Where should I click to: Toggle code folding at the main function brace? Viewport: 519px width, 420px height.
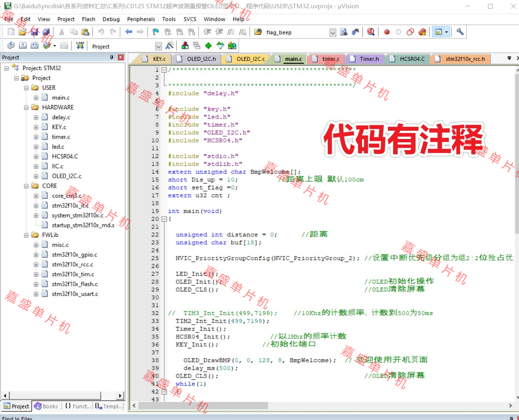(x=164, y=219)
